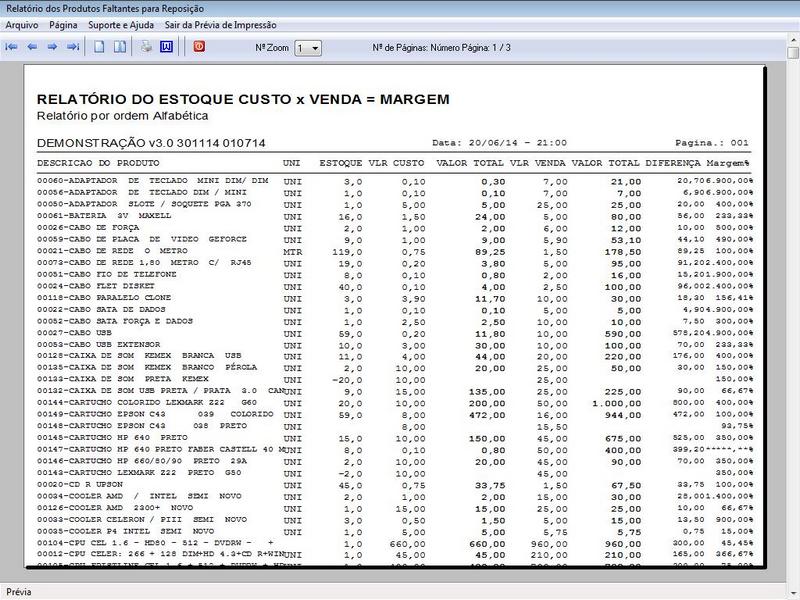
Task: Click row 00059-CABO DE PLACA DE VIDEO GEFORCE
Action: coord(394,239)
